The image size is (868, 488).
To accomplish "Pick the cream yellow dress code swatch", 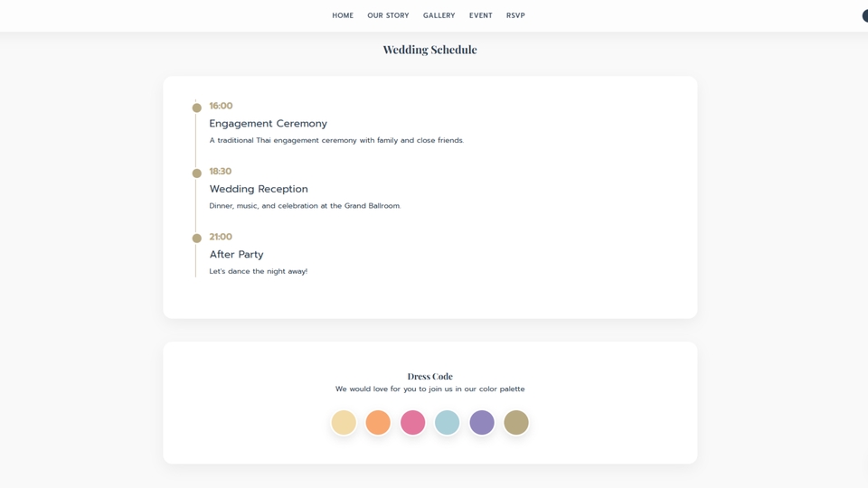I will click(344, 422).
